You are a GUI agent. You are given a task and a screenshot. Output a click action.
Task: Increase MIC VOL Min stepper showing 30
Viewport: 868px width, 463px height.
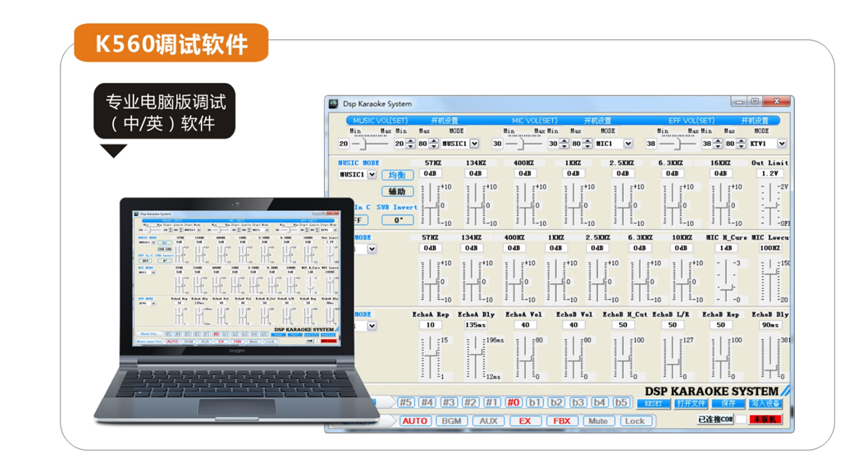[564, 141]
